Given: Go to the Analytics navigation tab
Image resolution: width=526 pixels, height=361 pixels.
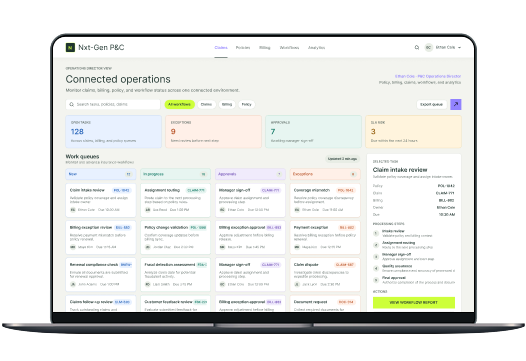Looking at the screenshot, I should (x=316, y=48).
